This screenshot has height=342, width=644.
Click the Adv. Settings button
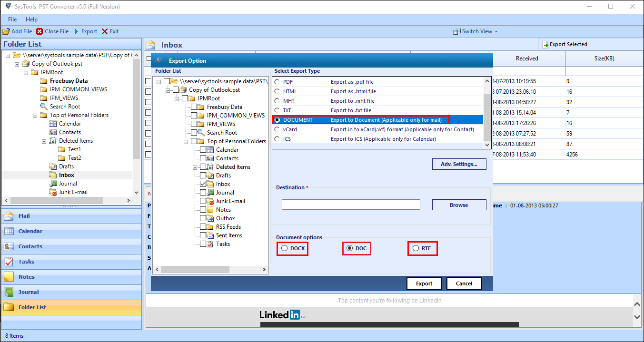click(458, 164)
